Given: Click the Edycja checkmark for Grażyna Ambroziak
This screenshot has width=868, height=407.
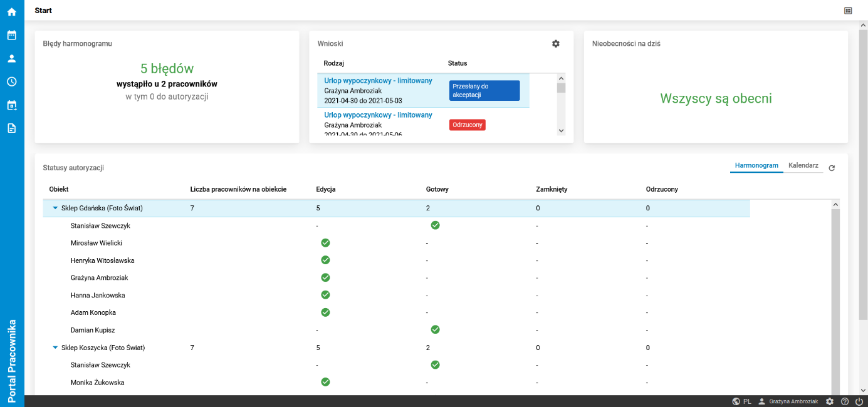Looking at the screenshot, I should (x=325, y=277).
